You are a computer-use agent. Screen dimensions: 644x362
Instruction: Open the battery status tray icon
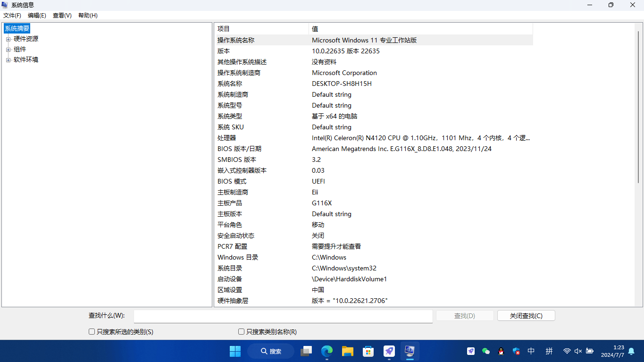point(590,351)
